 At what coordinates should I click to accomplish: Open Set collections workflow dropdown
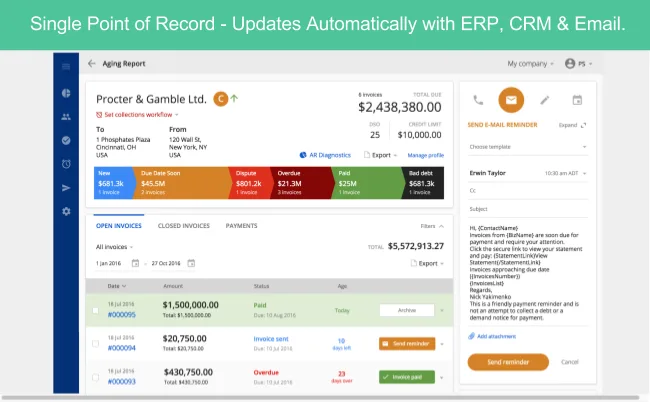(137, 114)
